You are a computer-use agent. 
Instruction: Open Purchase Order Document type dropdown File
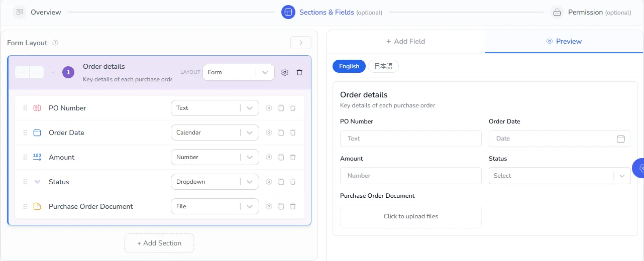coord(215,206)
